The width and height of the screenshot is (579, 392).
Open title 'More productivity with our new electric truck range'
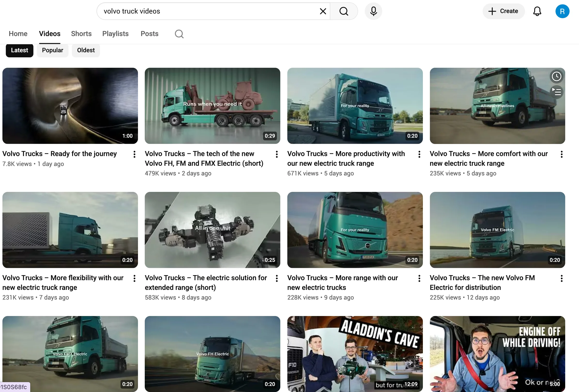pos(346,158)
